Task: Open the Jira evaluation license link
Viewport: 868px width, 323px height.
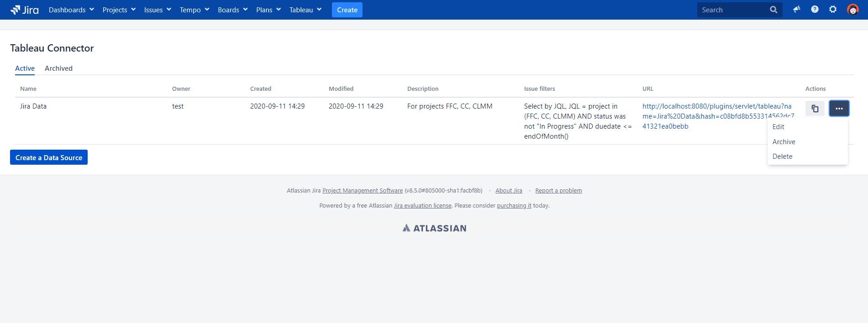Action: click(x=422, y=206)
